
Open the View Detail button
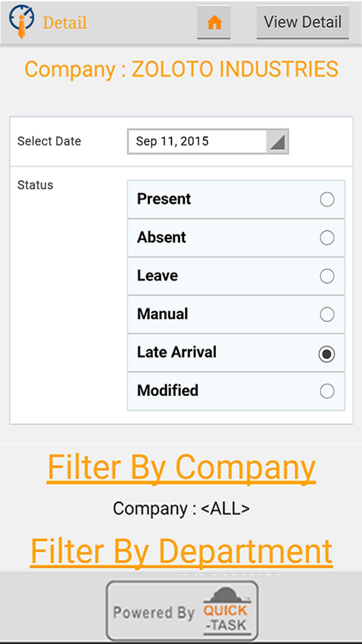pos(303,22)
